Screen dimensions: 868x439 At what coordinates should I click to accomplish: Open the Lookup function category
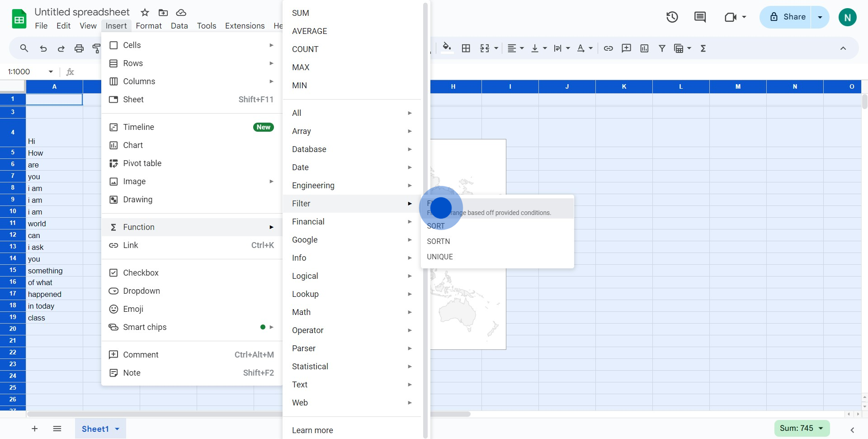pos(352,294)
